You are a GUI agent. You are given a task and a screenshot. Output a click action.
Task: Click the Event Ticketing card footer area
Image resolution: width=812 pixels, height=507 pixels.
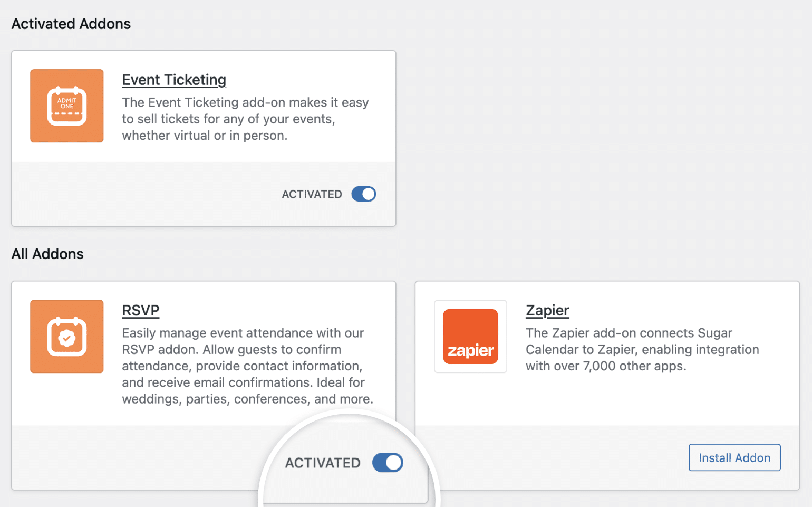[x=204, y=194]
